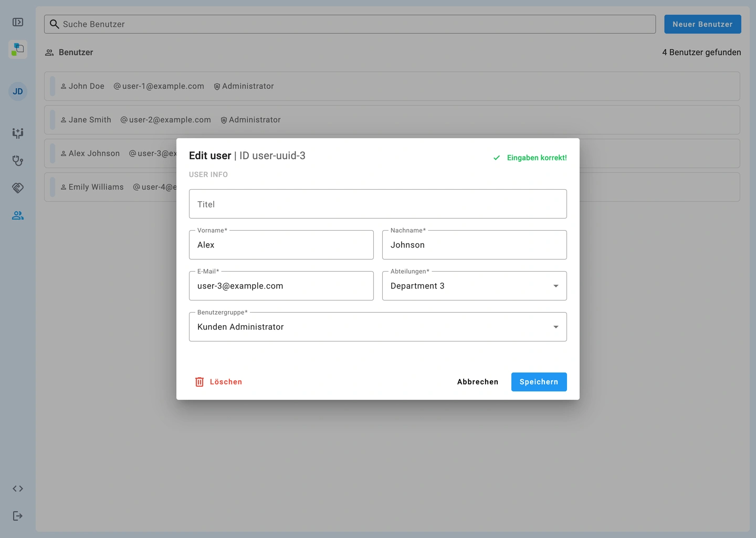
Task: Click the Speichern button
Action: (539, 382)
